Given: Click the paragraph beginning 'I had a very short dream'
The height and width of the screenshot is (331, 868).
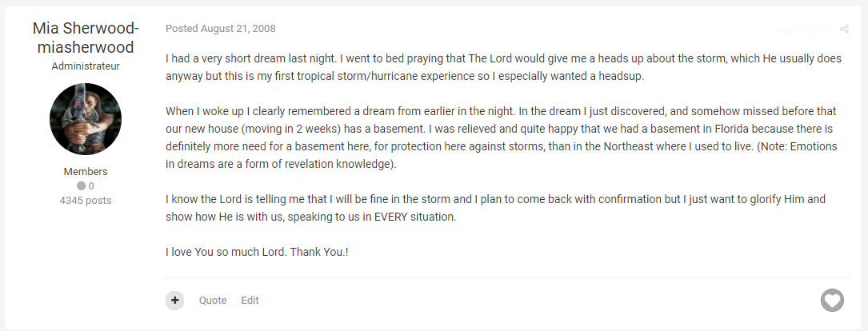Looking at the screenshot, I should click(x=503, y=67).
